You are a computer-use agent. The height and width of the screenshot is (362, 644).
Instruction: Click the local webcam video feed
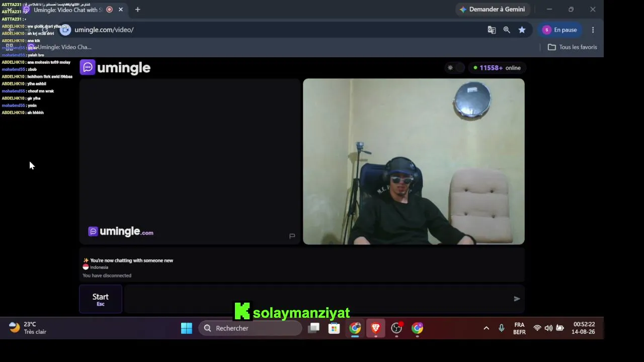414,161
